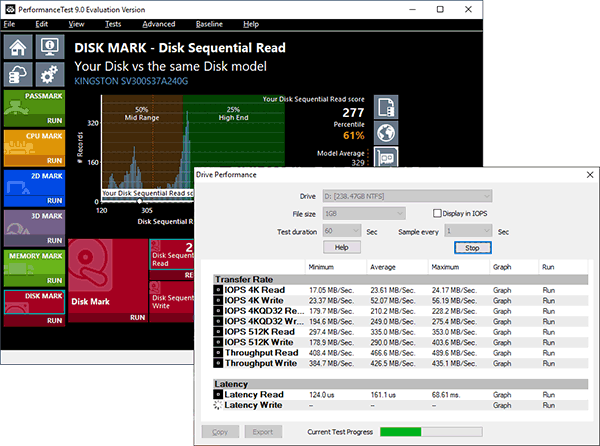Click Run for Latency Read
Viewport: 600px width, 446px height.
click(x=548, y=395)
